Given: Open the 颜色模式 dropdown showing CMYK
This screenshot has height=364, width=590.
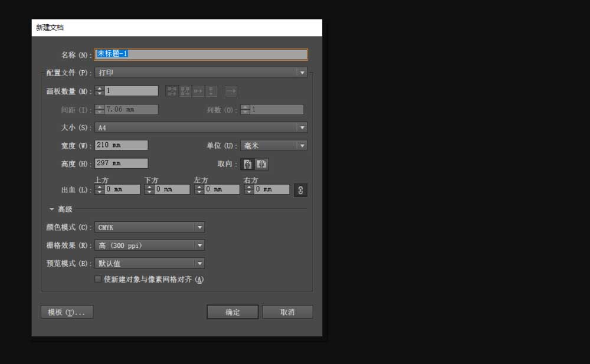Looking at the screenshot, I should coord(150,227).
